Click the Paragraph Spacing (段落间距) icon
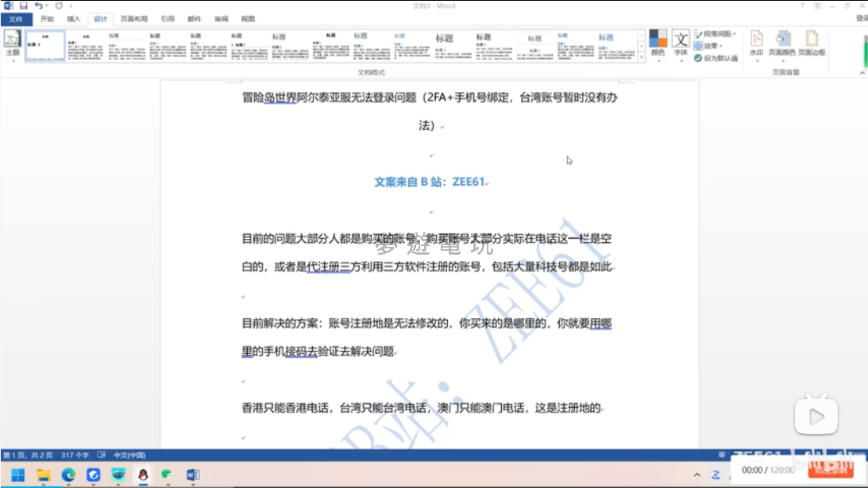Screen dimensions: 868x488 698,34
